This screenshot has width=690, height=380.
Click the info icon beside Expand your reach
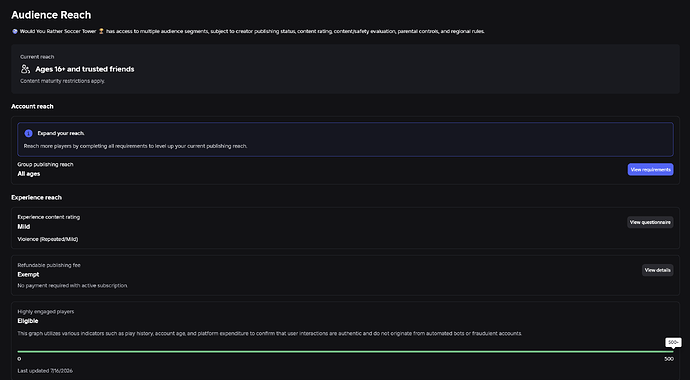[x=29, y=133]
